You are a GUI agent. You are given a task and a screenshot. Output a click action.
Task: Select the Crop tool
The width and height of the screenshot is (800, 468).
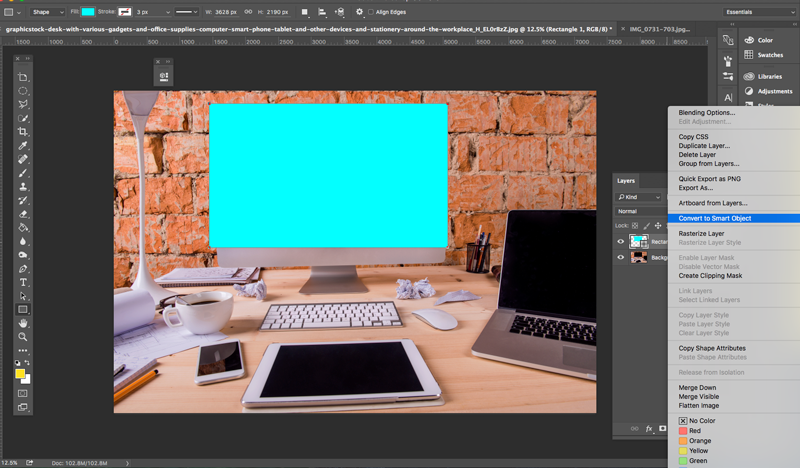click(23, 132)
